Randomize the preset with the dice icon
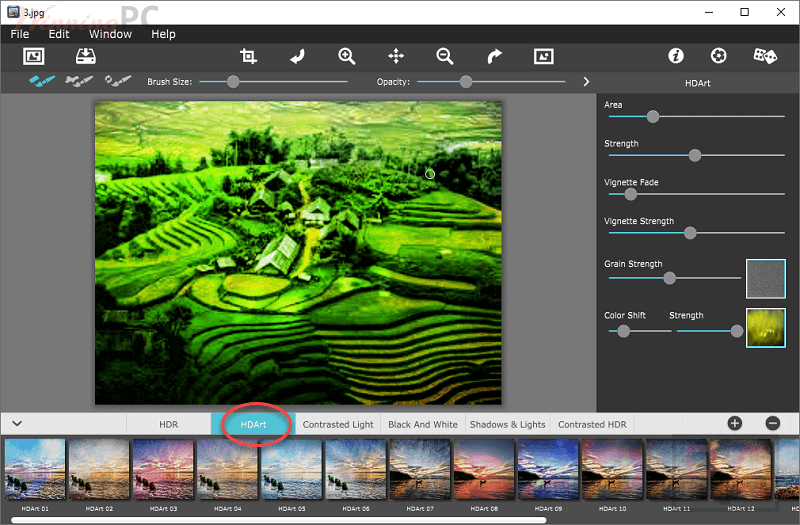800x525 pixels. click(x=765, y=56)
